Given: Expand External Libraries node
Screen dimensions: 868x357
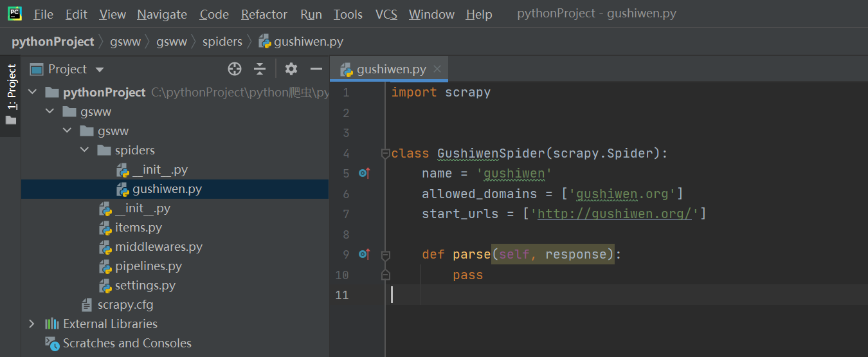Looking at the screenshot, I should (32, 324).
